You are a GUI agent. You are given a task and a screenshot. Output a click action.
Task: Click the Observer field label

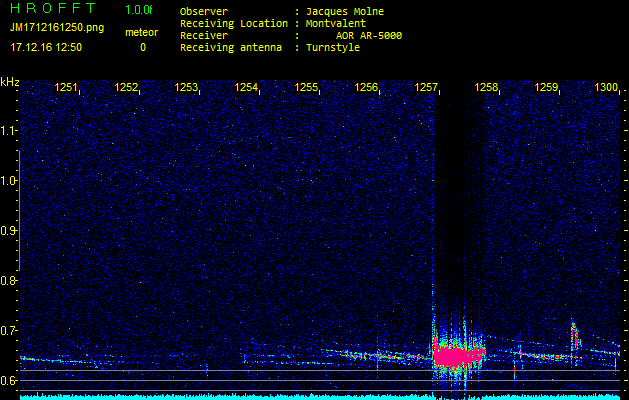coord(204,12)
